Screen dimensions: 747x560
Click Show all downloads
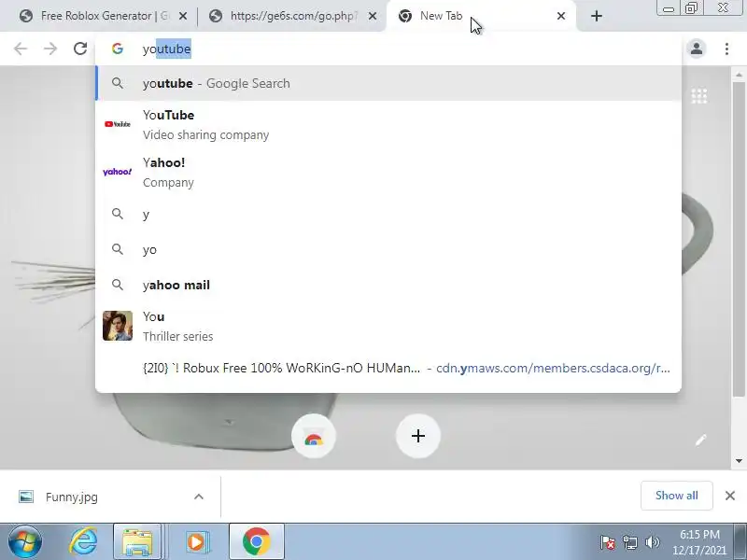[x=676, y=496]
